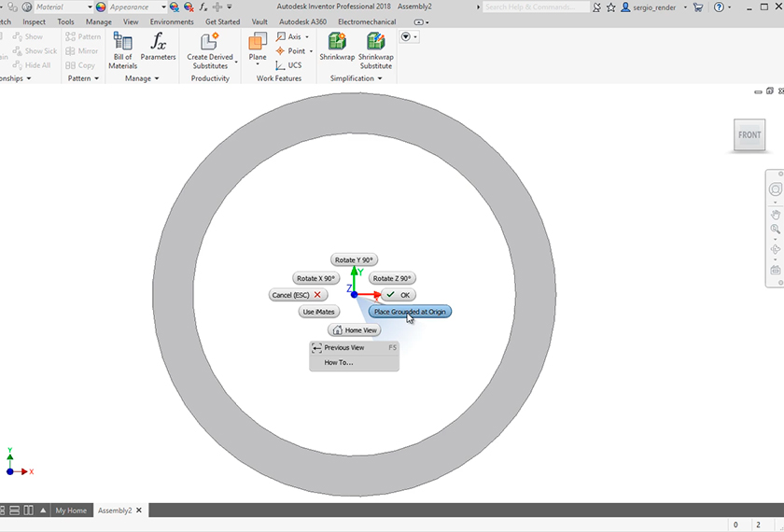Select Previous View from context menu

point(344,347)
